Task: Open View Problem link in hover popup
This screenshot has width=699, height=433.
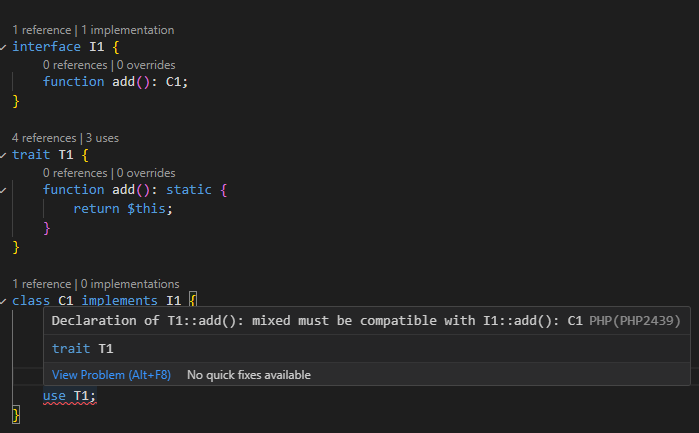Action: click(111, 375)
